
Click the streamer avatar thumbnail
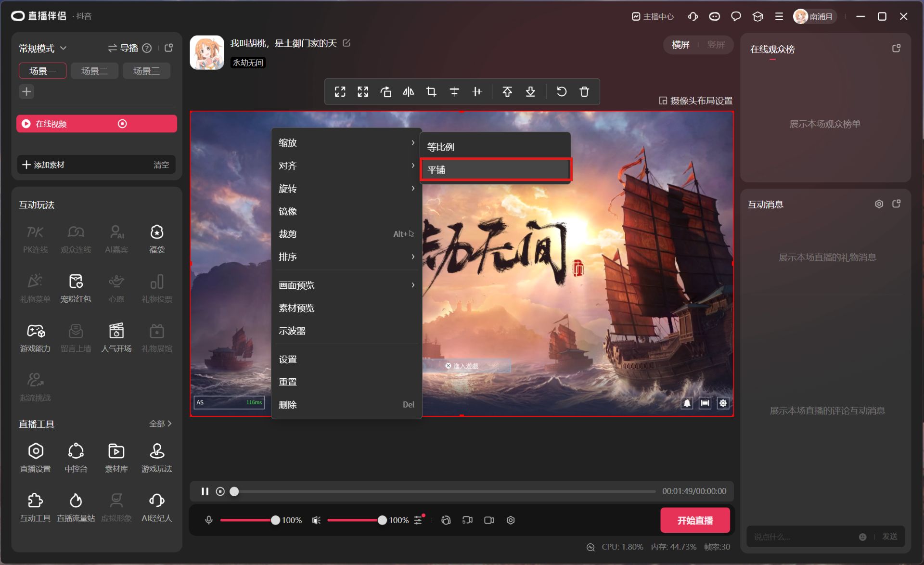point(207,52)
